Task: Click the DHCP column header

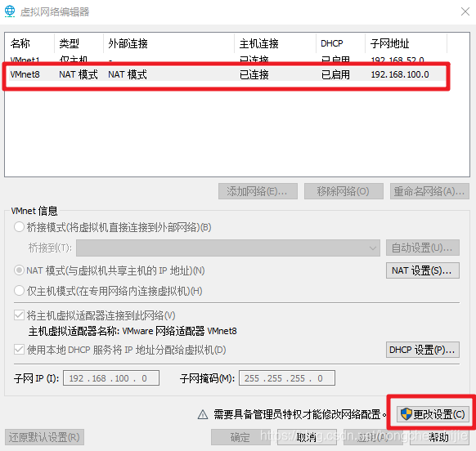Action: tap(341, 43)
